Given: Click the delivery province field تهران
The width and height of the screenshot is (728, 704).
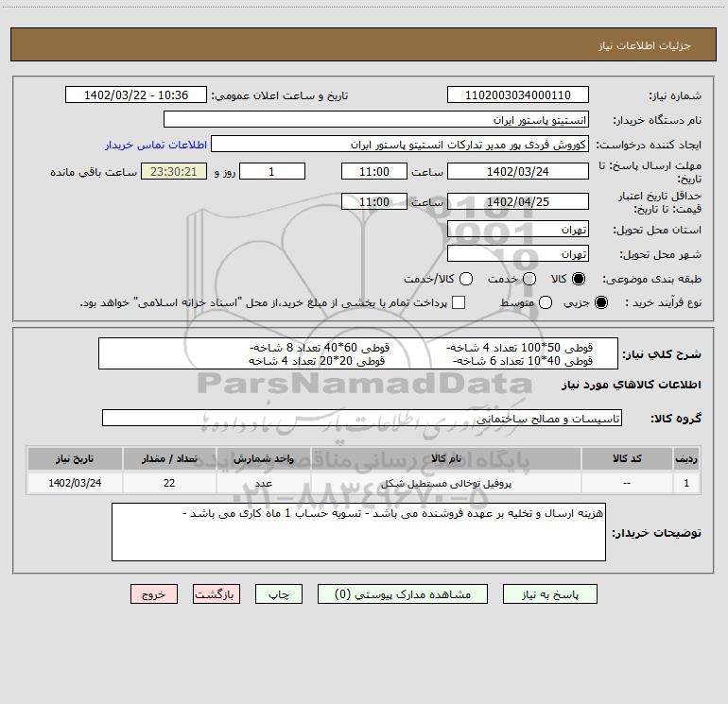Looking at the screenshot, I should click(x=518, y=229).
